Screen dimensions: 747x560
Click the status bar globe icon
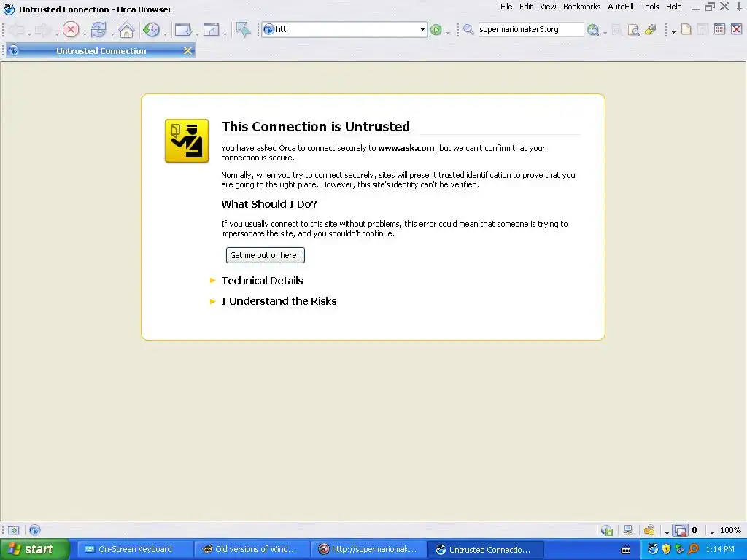pos(35,530)
